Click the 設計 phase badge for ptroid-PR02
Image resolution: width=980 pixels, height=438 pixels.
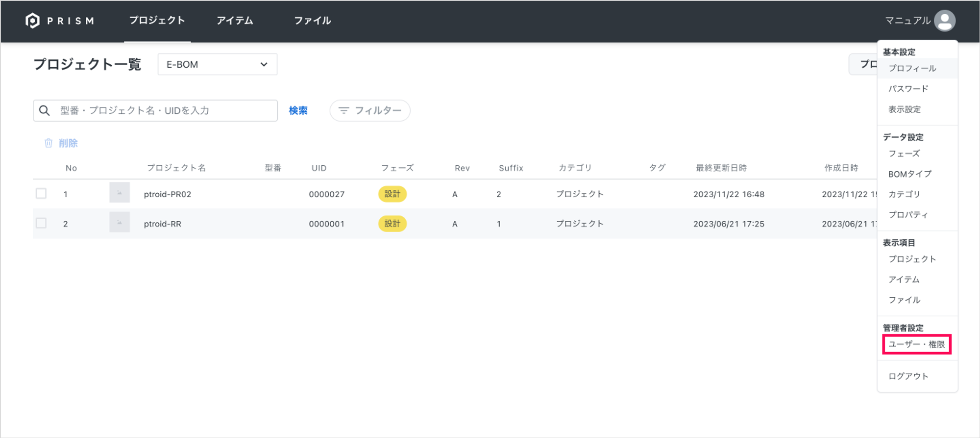pos(392,194)
